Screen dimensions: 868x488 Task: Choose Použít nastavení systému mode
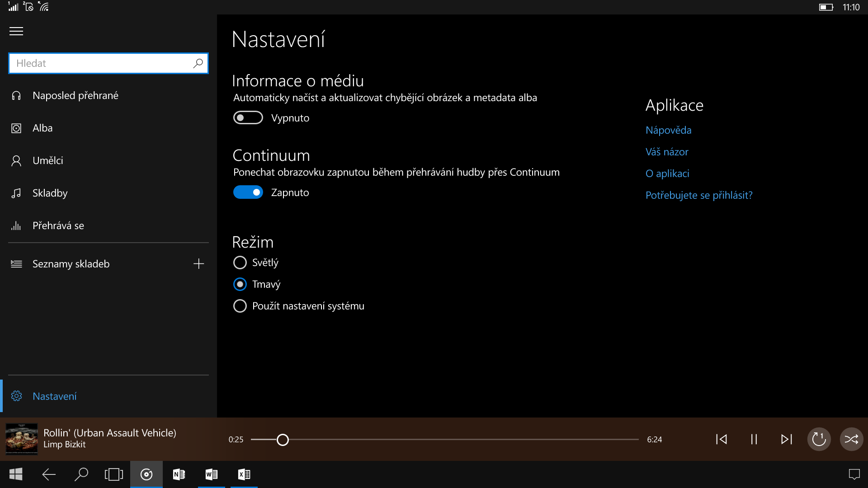click(240, 306)
